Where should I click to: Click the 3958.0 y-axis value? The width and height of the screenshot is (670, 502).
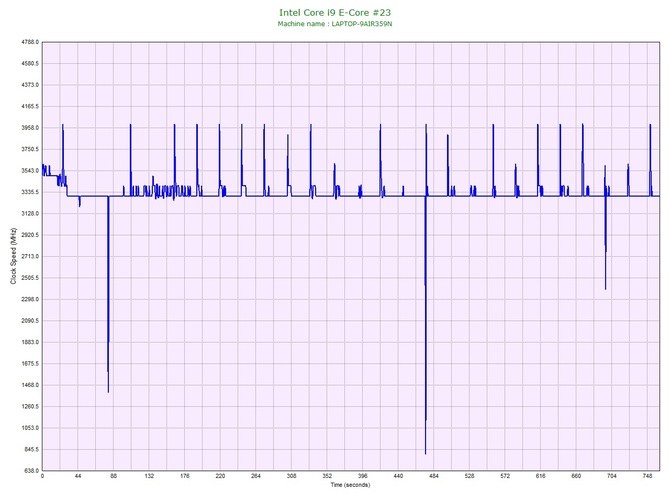[x=30, y=128]
